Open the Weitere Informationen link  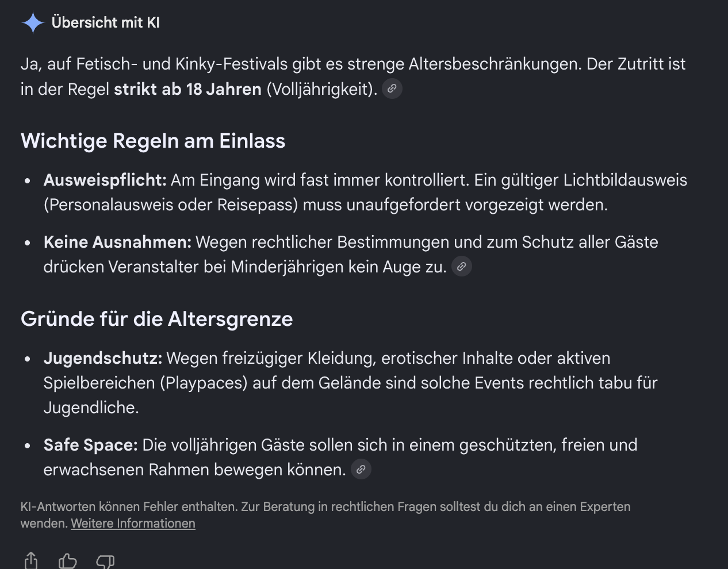133,524
